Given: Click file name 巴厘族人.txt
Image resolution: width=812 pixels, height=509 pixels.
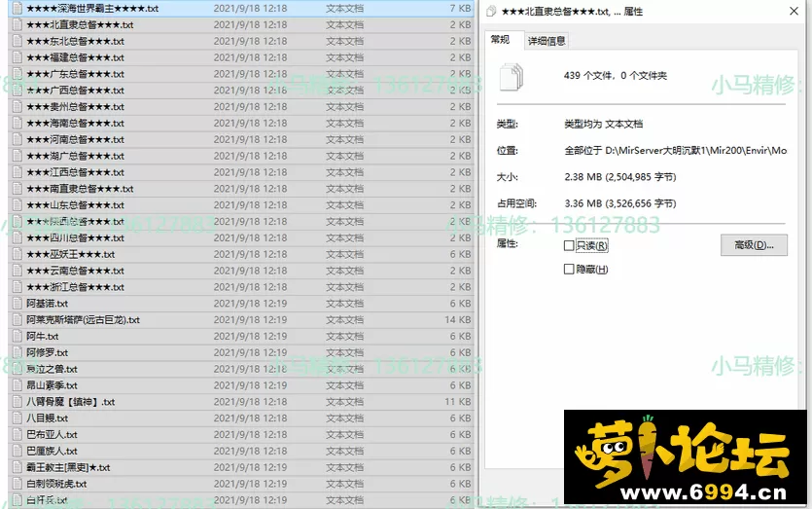Looking at the screenshot, I should pyautogui.click(x=52, y=451).
